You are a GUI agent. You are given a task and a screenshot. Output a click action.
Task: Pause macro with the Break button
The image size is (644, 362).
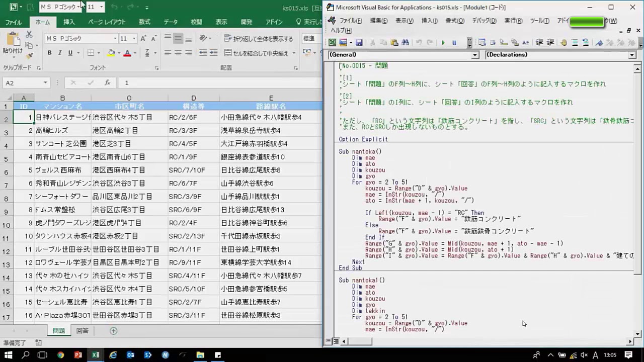tap(454, 43)
